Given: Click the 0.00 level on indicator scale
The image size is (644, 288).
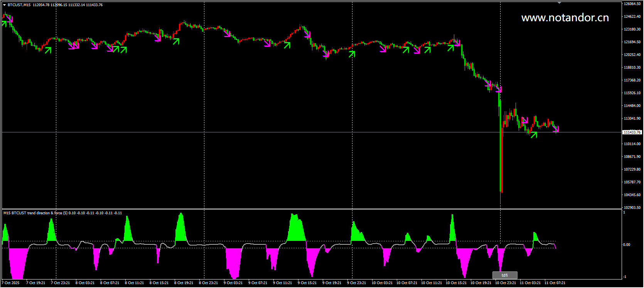Looking at the screenshot, I should tap(627, 245).
